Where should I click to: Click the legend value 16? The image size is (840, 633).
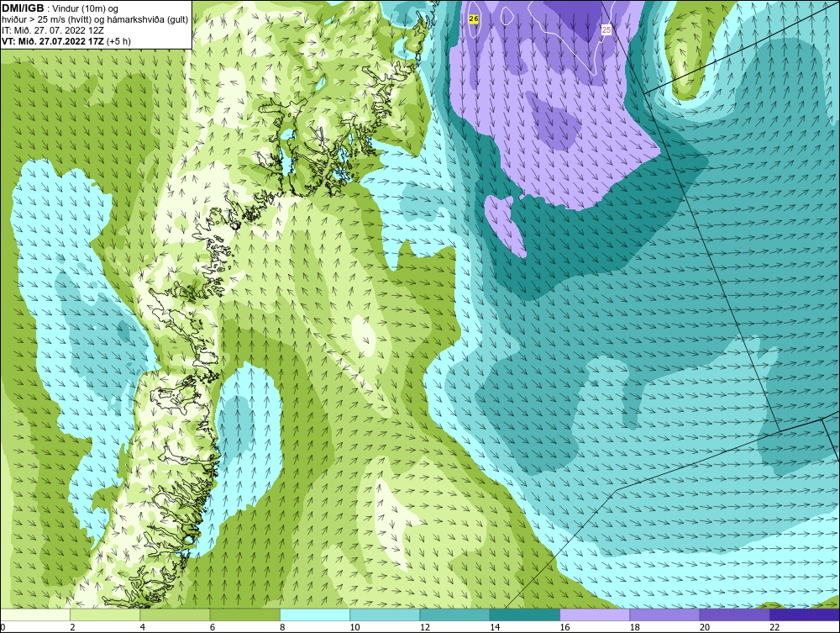tap(564, 627)
